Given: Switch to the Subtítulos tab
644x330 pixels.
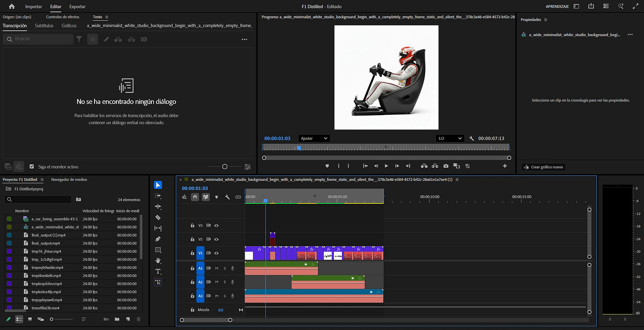Looking at the screenshot, I should (x=44, y=26).
